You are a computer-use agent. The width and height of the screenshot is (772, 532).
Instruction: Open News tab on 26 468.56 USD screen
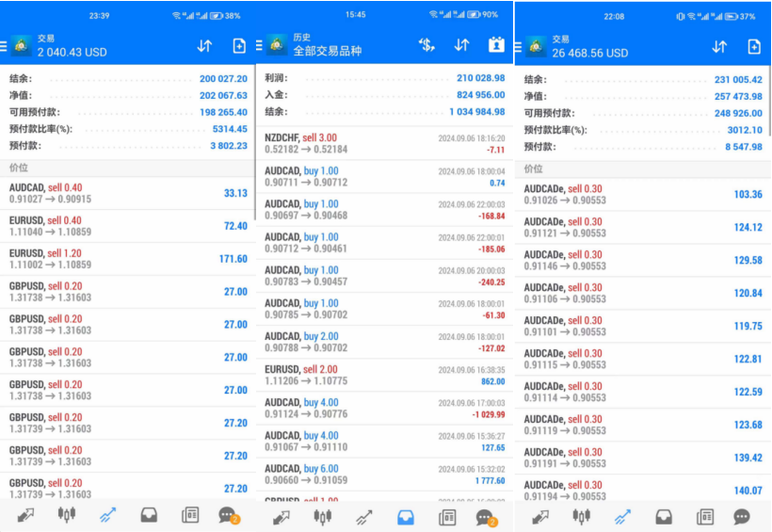coord(705,517)
